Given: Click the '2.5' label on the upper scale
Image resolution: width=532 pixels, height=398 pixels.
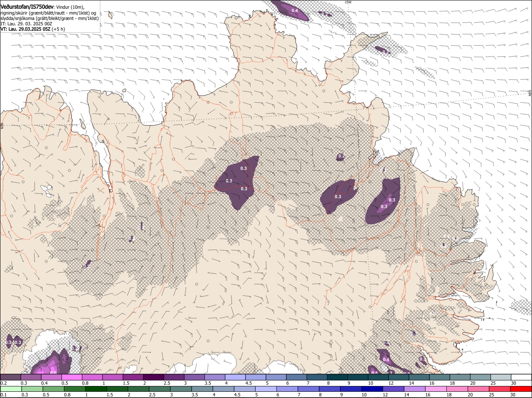Looking at the screenshot, I should (x=167, y=383).
